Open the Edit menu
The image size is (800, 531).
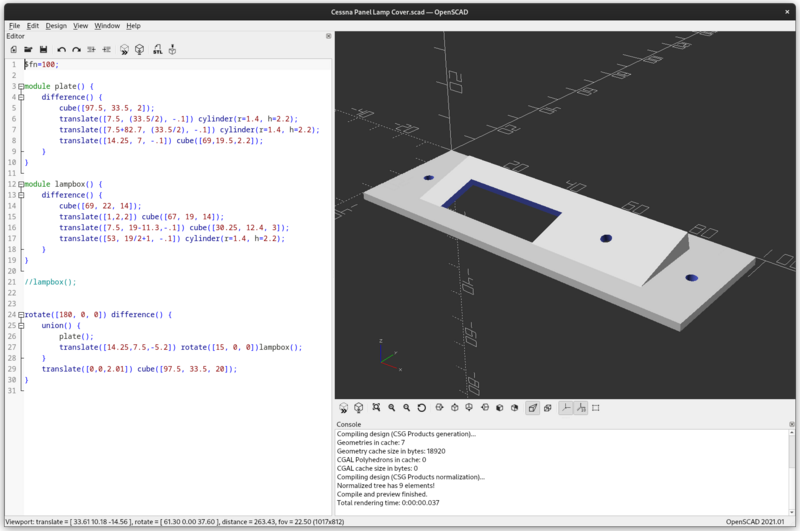33,26
